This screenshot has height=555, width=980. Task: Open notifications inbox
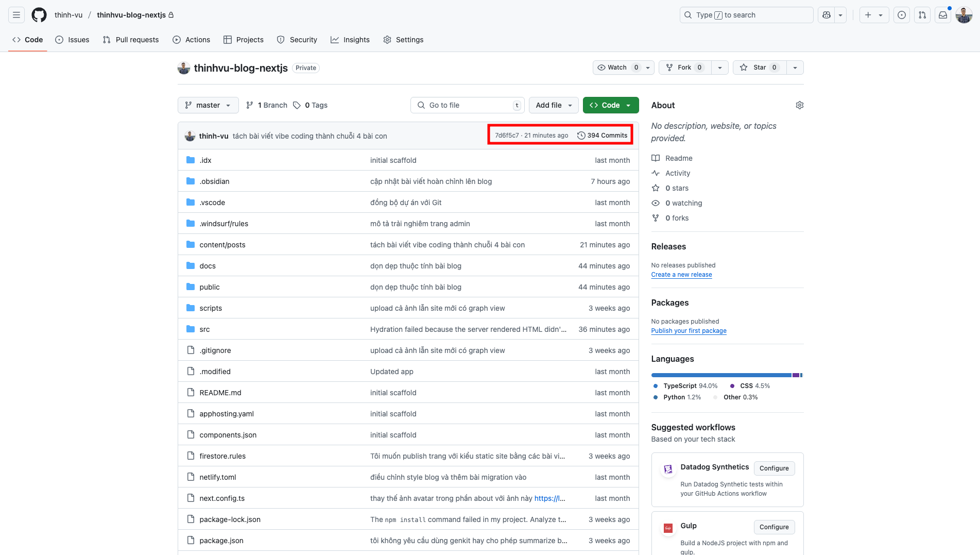[943, 15]
